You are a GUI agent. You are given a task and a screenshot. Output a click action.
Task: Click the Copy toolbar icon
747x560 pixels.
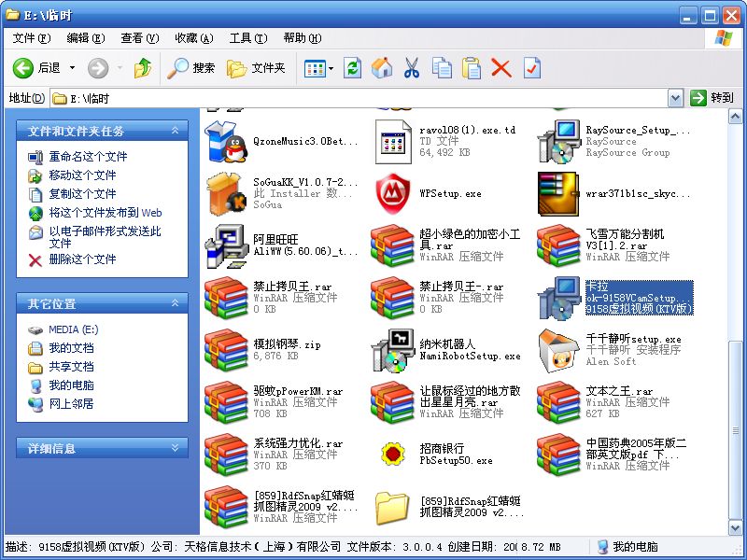(442, 68)
